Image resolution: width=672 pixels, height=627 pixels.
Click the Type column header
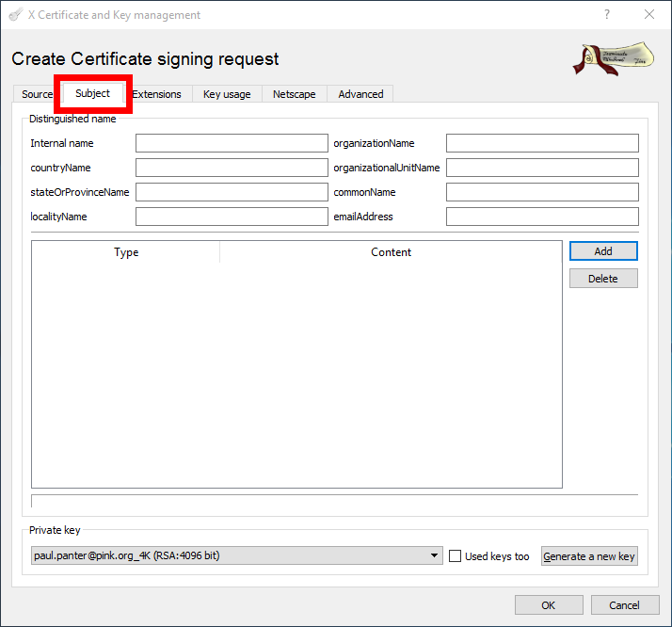click(126, 252)
